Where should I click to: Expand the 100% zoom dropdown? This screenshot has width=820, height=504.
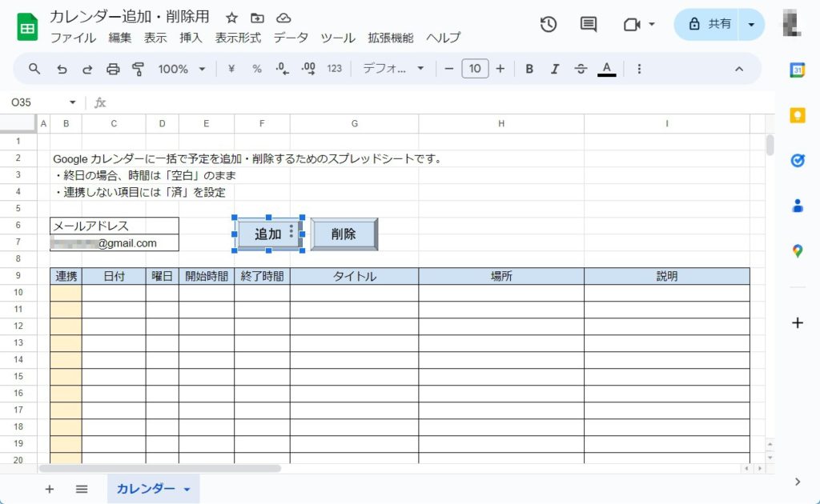(182, 69)
